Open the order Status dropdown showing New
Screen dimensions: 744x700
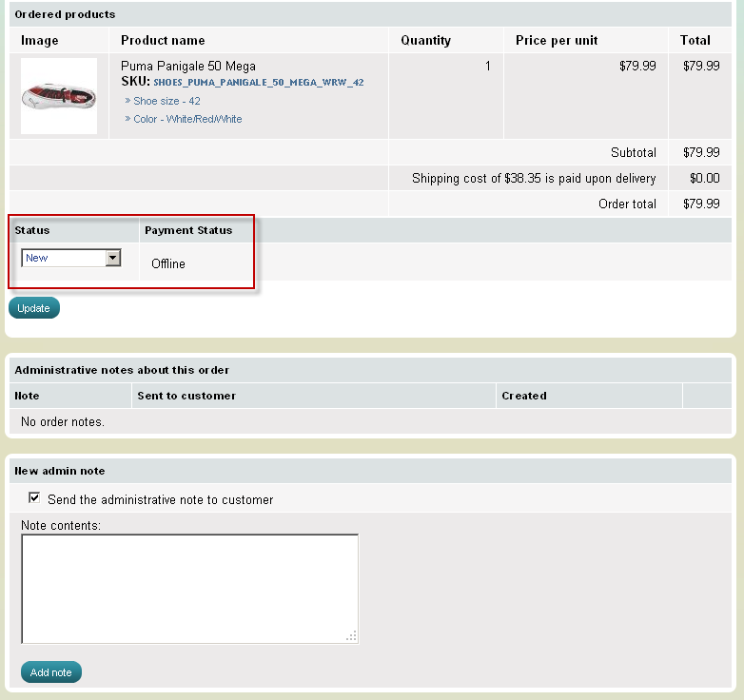pos(71,258)
